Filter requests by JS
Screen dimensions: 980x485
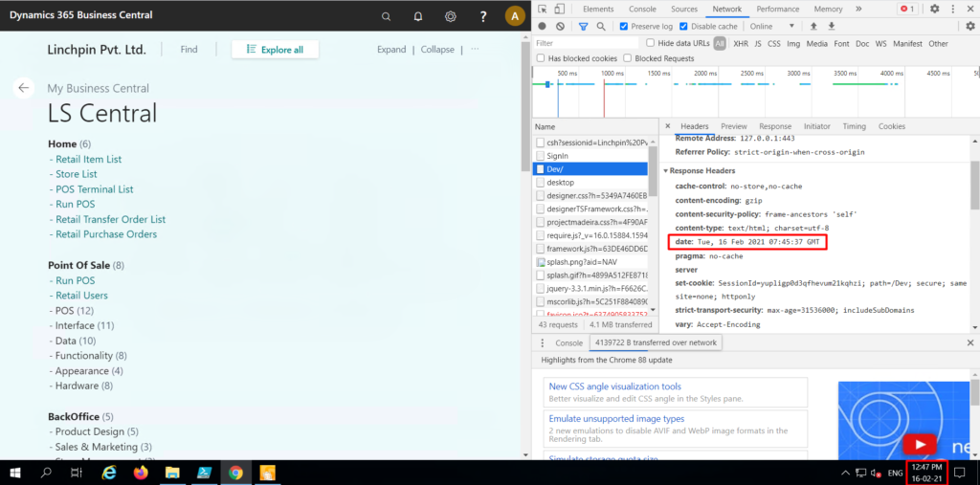point(758,44)
